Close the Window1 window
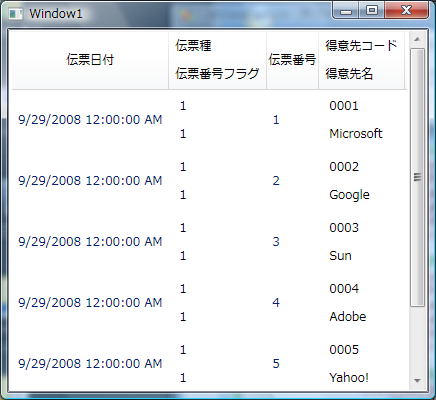 coord(406,10)
